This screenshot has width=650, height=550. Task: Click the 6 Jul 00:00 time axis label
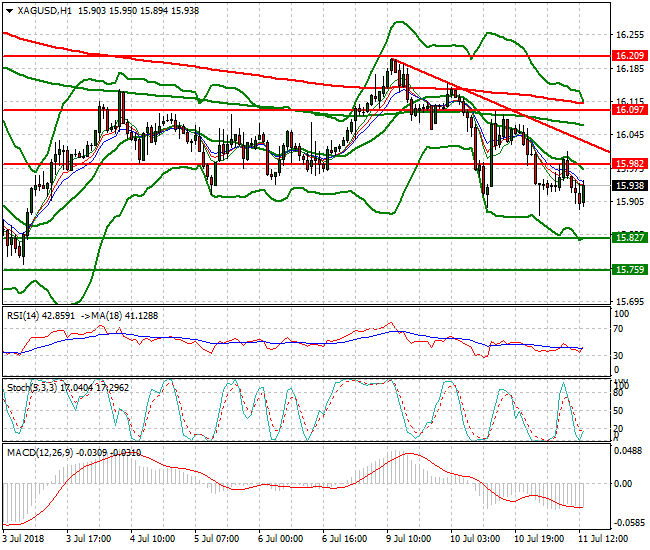click(281, 539)
